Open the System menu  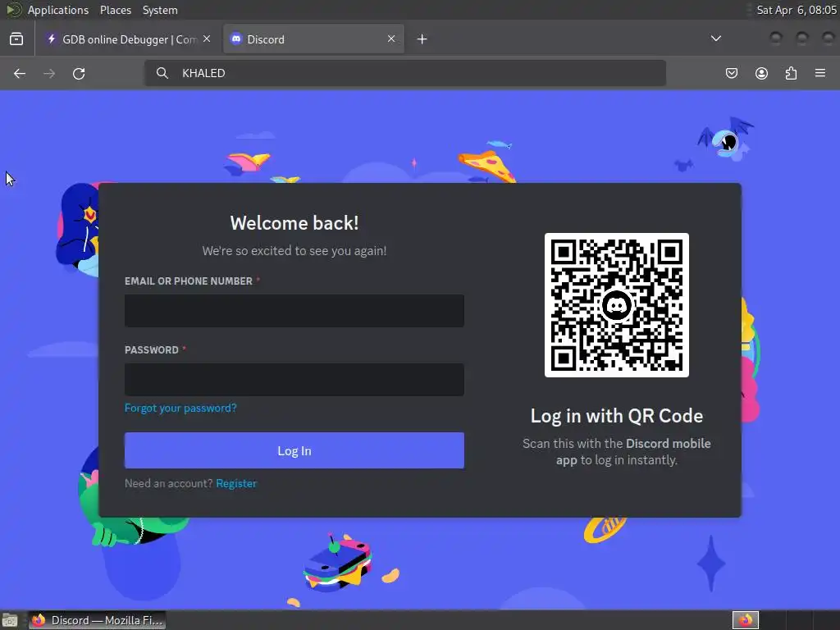point(160,10)
